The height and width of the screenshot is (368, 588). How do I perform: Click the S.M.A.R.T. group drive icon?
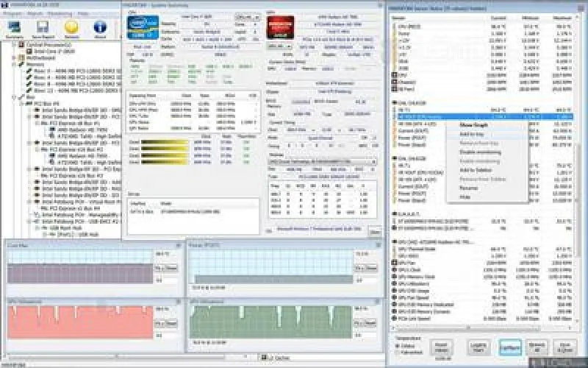[x=394, y=214]
